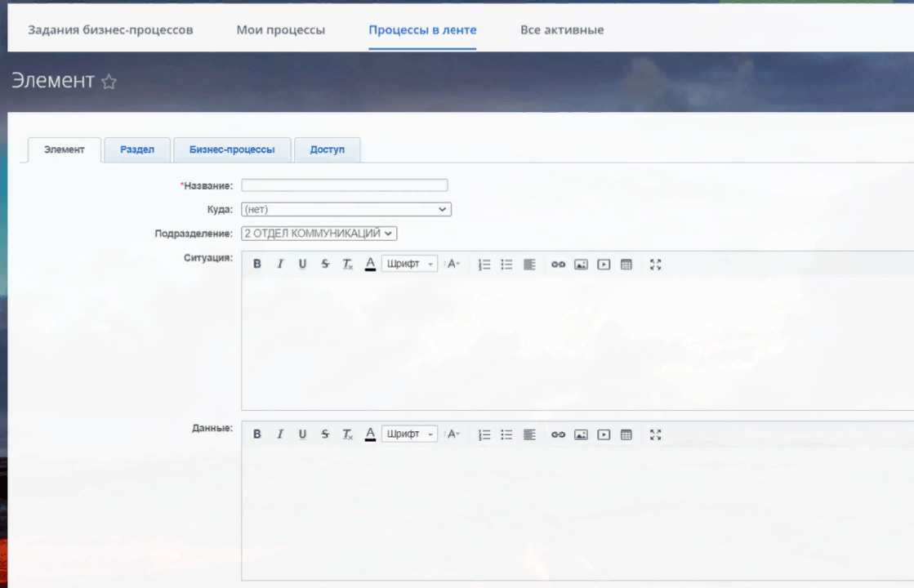The width and height of the screenshot is (914, 588).
Task: Open text color picker in Данные editor
Action: tap(370, 434)
